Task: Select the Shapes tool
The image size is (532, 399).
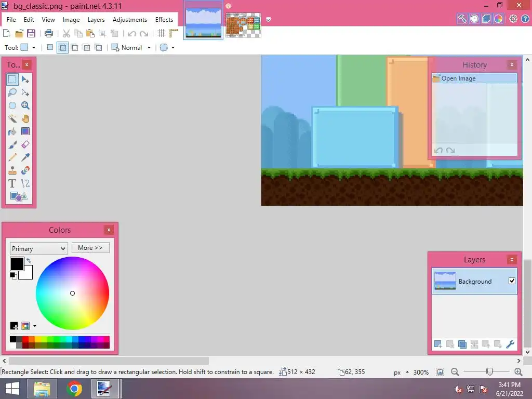Action: tap(19, 196)
